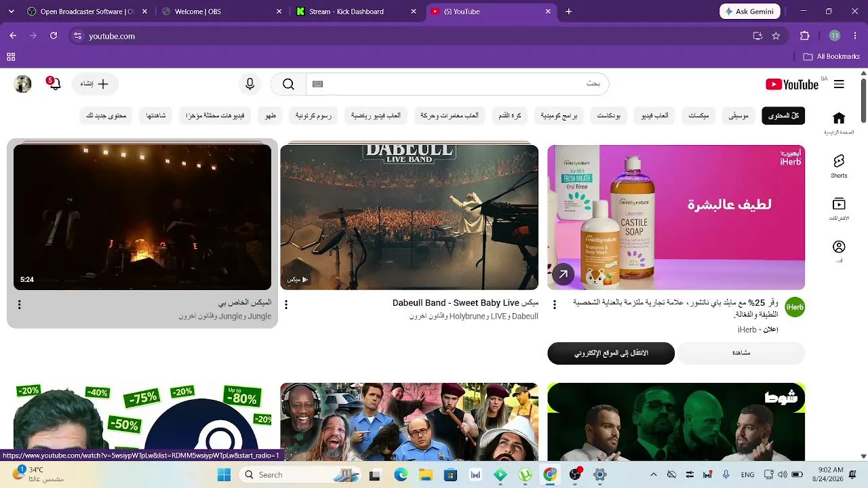Open the Jungle concert video thumbnail

142,218
